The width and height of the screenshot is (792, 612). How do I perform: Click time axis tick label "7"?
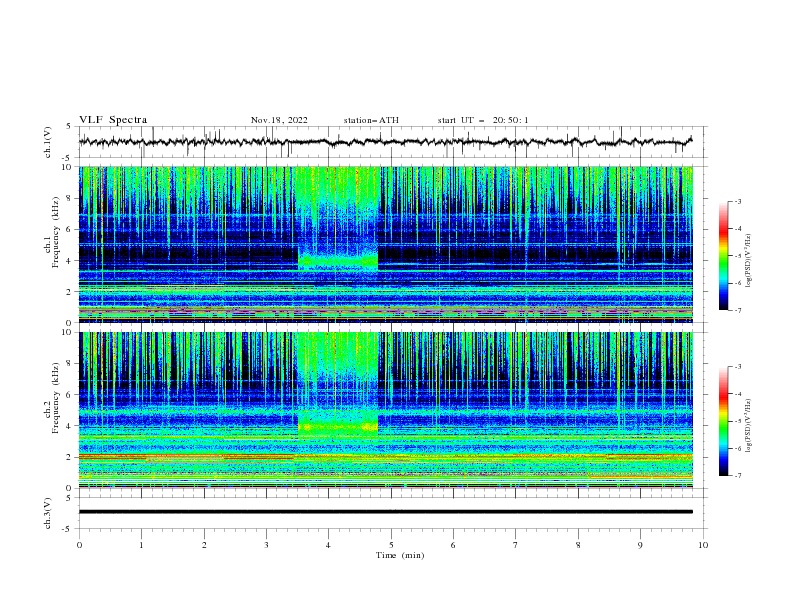[x=516, y=545]
